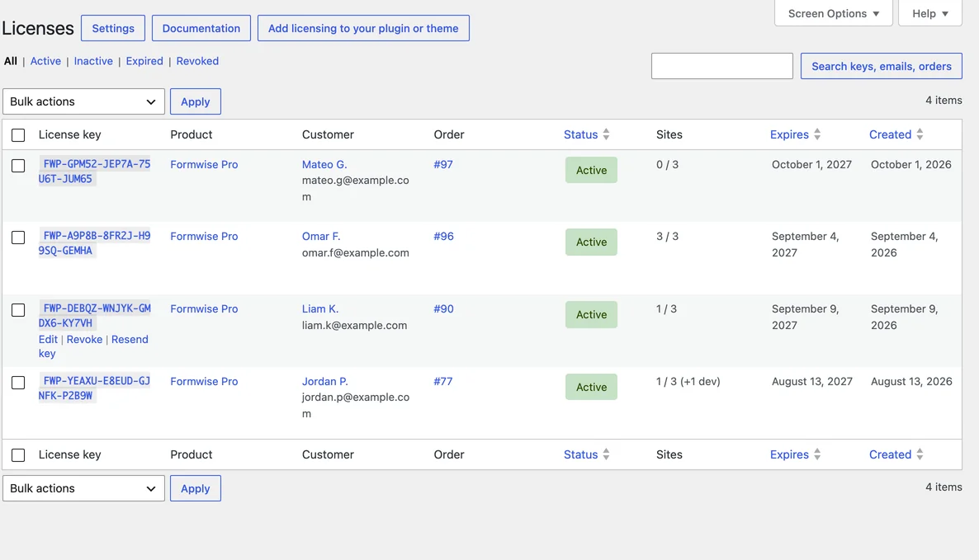This screenshot has height=560, width=979.
Task: Open Formwise Pro product in Jordan's row
Action: (x=204, y=381)
